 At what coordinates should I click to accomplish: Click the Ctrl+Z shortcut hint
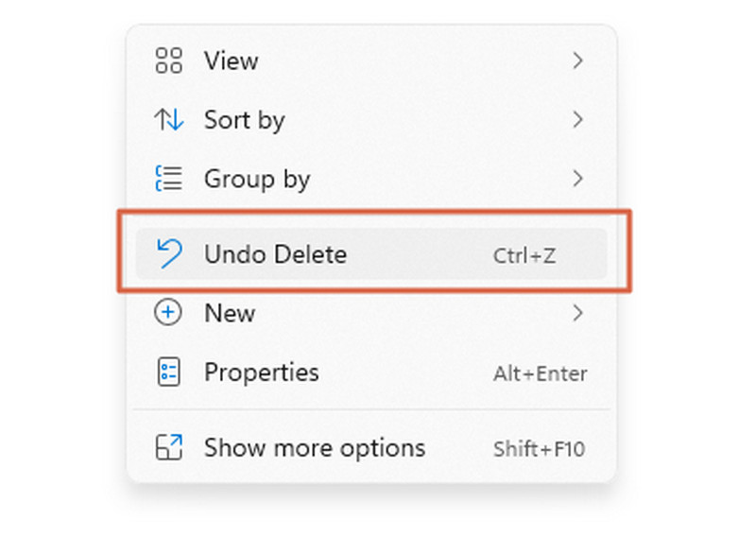(x=524, y=255)
